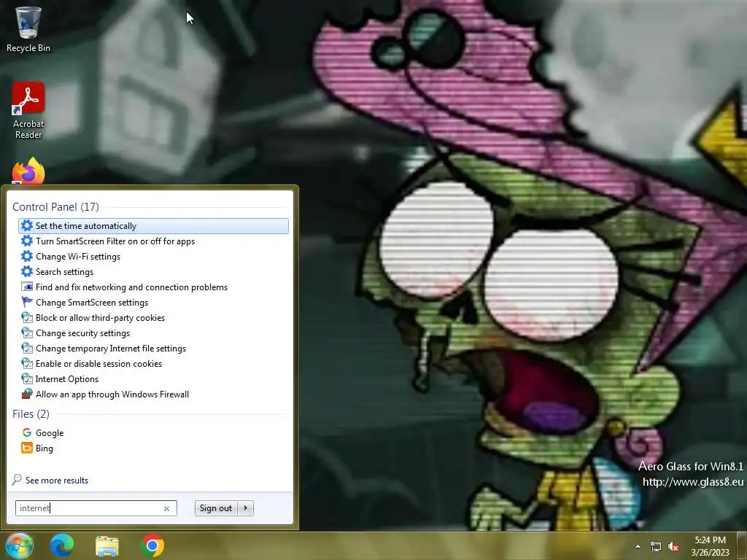747x560 pixels.
Task: Click the Files (2) group header
Action: click(x=31, y=414)
